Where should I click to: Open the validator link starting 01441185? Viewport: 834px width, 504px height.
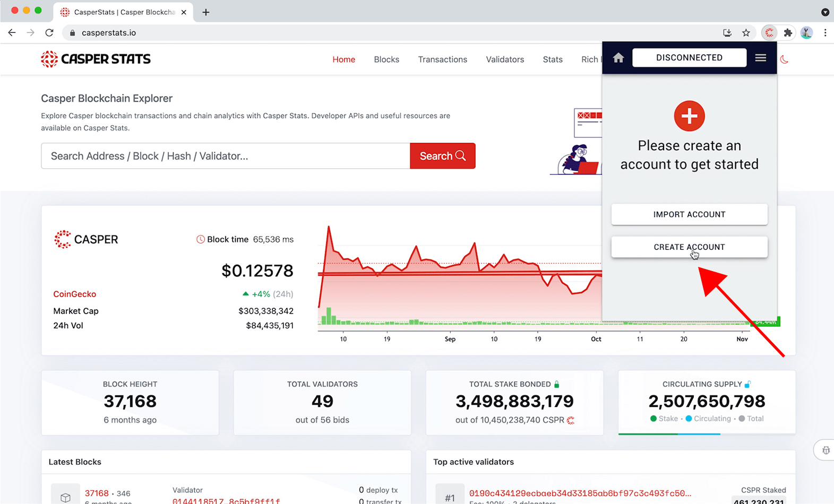point(226,501)
